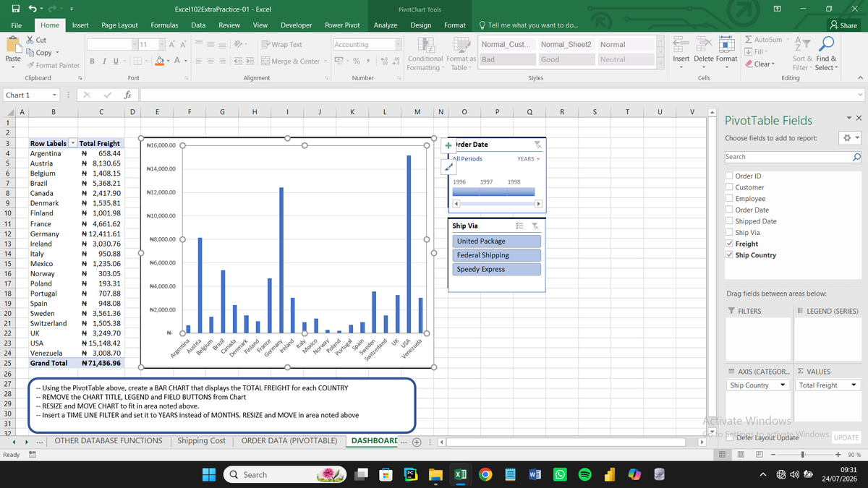Uncheck the Ship Country field
This screenshot has height=488, width=868.
729,255
